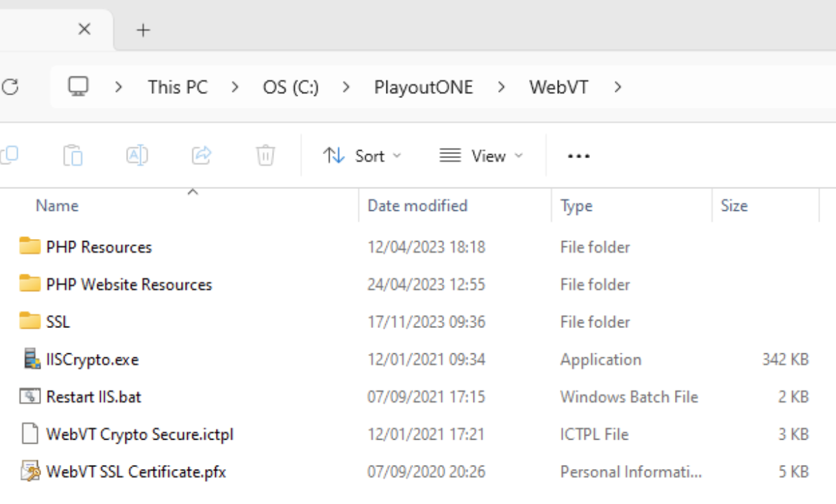
Task: Click the ICTPL File type cell
Action: pyautogui.click(x=595, y=434)
